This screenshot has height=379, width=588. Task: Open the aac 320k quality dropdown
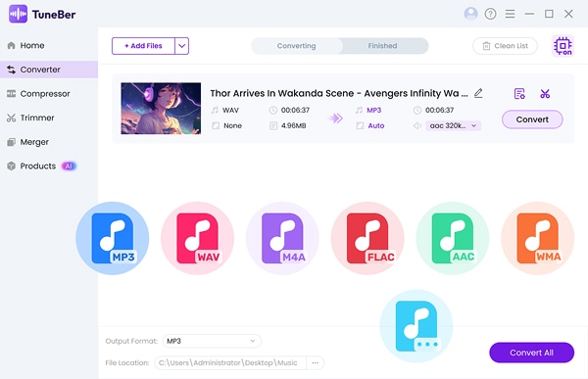click(454, 125)
